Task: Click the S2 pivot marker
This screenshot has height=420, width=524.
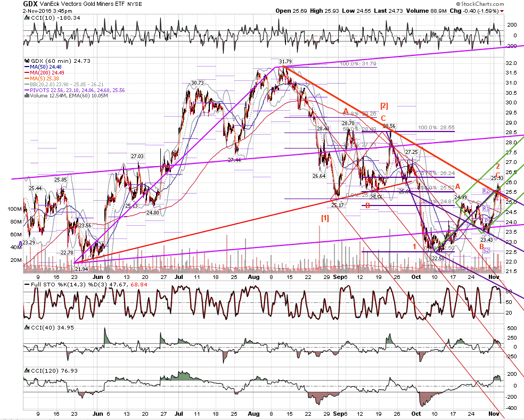Action: pyautogui.click(x=486, y=250)
